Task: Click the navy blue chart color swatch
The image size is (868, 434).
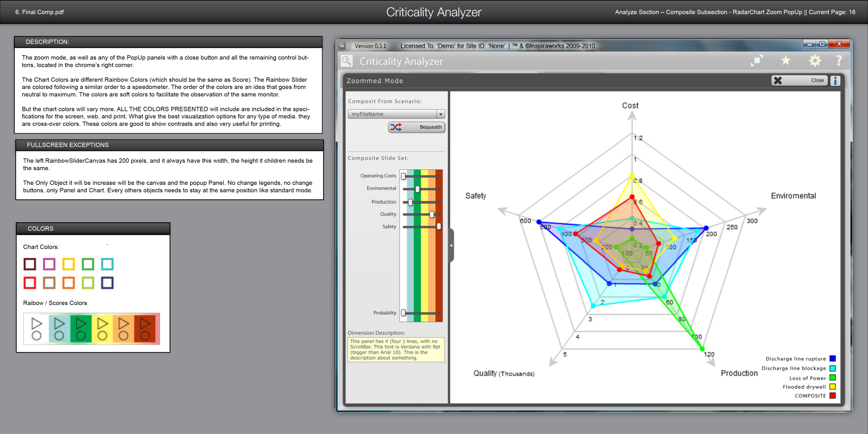Action: click(x=107, y=283)
